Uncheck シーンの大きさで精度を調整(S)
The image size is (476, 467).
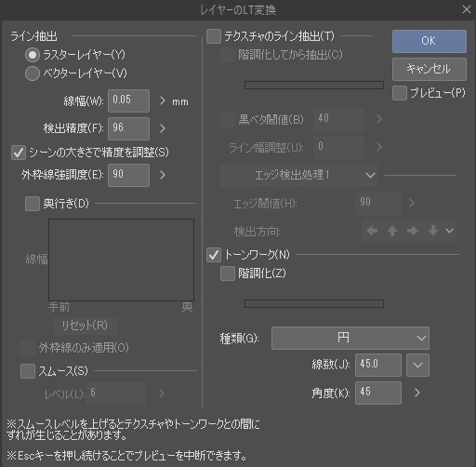pos(19,153)
